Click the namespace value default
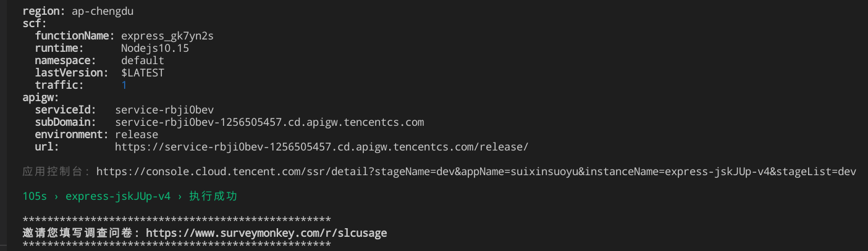868x251 pixels. [143, 60]
